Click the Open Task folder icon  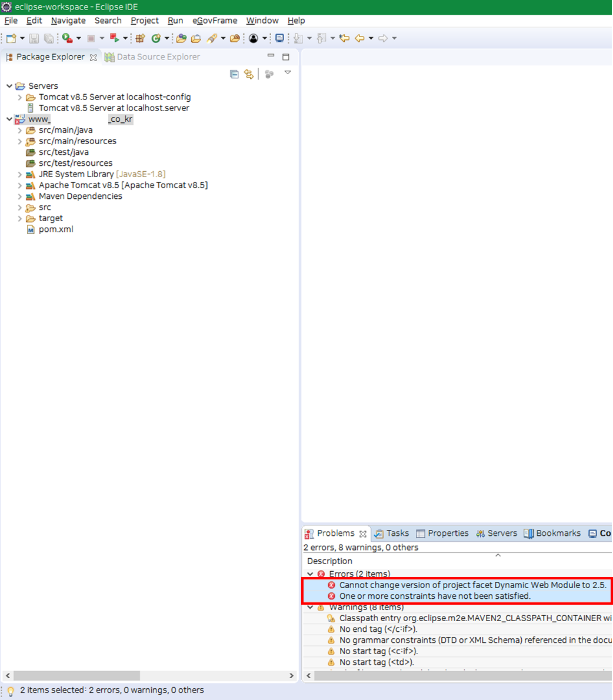[196, 38]
